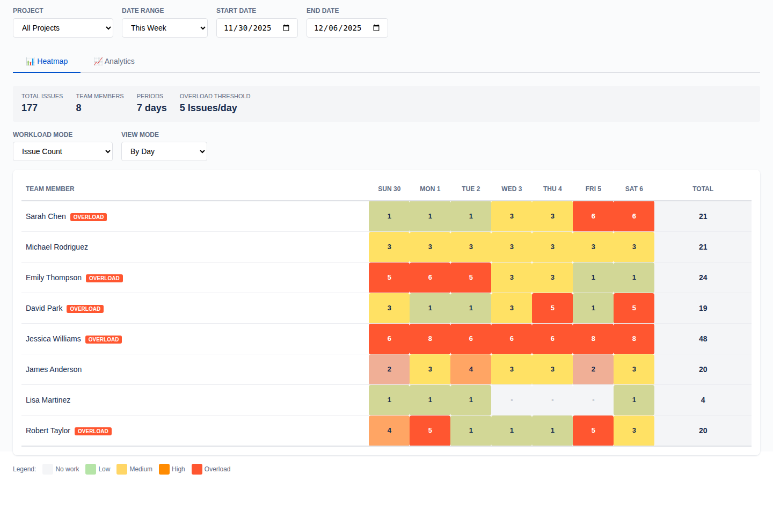Click Jessica Williams' name in the roster
Viewport: 773px width, 532px height.
[x=53, y=339]
